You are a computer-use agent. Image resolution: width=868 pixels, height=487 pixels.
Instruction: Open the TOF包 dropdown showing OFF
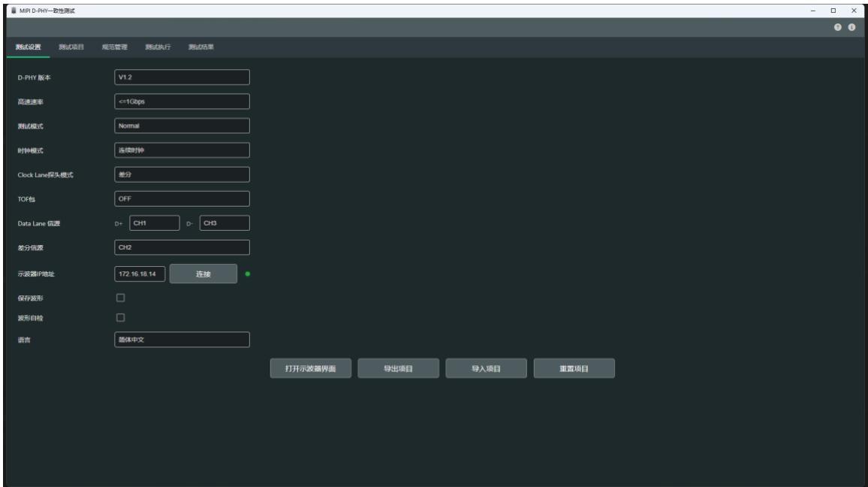coord(182,199)
